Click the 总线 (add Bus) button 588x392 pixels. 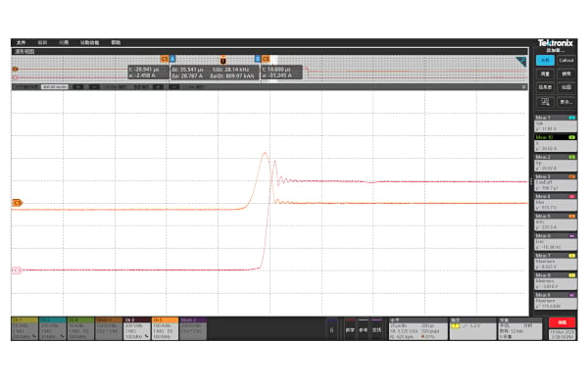(377, 329)
